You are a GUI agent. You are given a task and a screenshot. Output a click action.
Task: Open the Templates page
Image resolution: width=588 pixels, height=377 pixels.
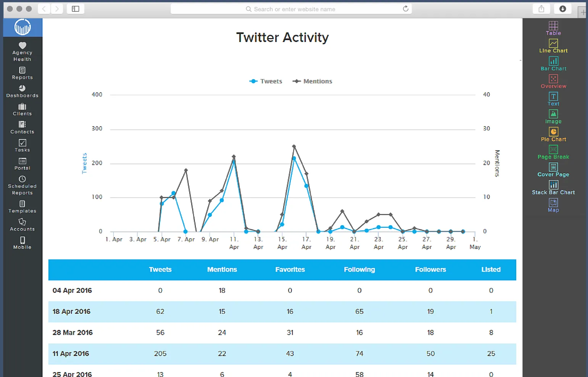coord(22,207)
